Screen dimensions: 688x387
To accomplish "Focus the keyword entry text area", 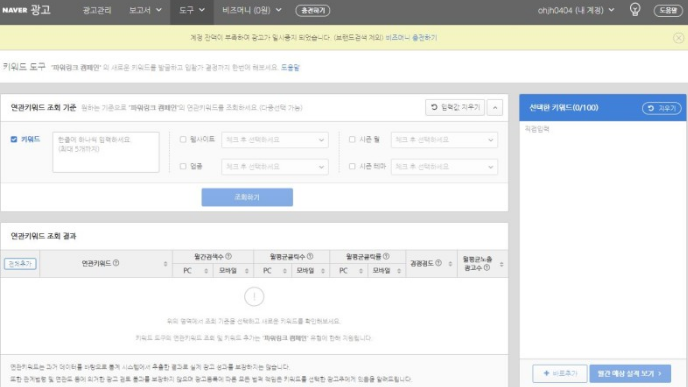I will [106, 152].
